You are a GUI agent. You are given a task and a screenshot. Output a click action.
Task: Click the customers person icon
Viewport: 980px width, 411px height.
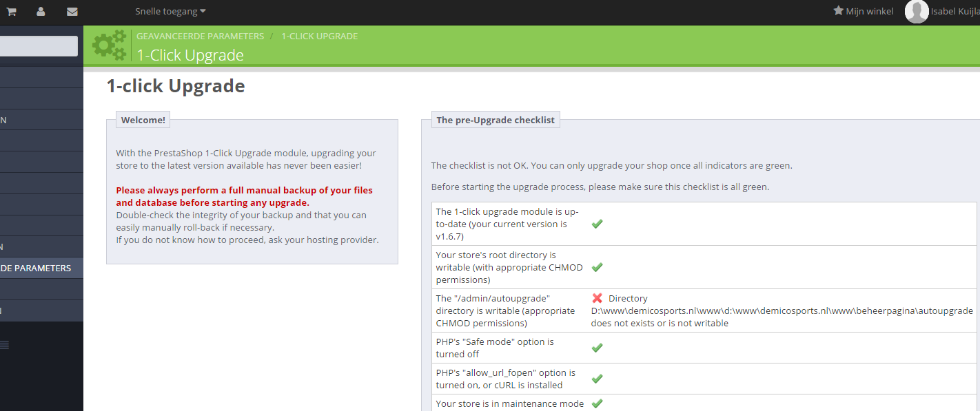click(41, 12)
